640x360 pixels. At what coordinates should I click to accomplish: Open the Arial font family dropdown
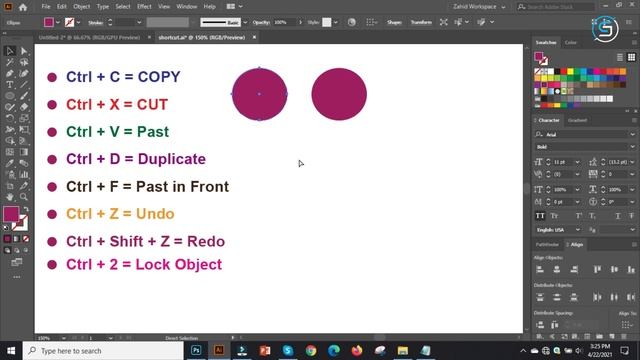click(x=632, y=134)
